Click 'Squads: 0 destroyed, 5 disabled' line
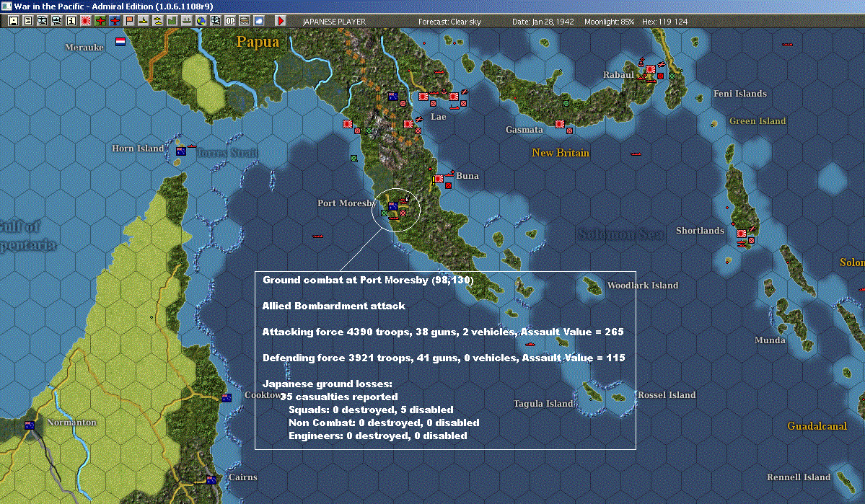 coord(371,410)
